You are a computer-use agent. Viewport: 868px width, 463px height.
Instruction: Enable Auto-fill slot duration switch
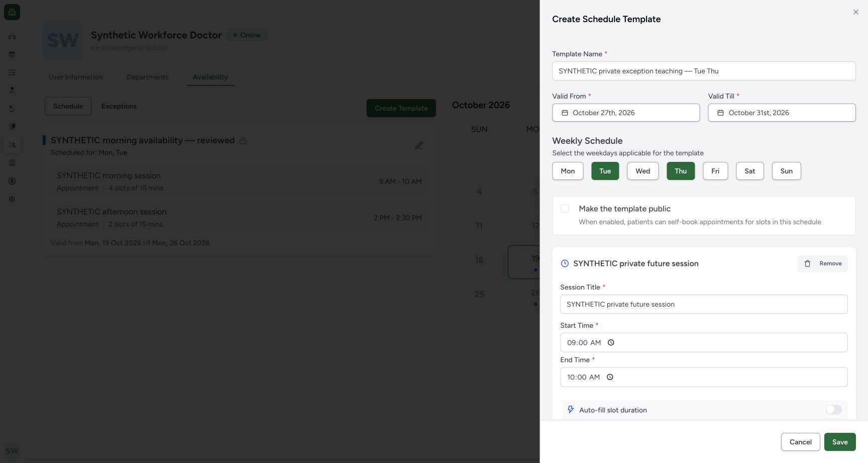click(x=833, y=410)
